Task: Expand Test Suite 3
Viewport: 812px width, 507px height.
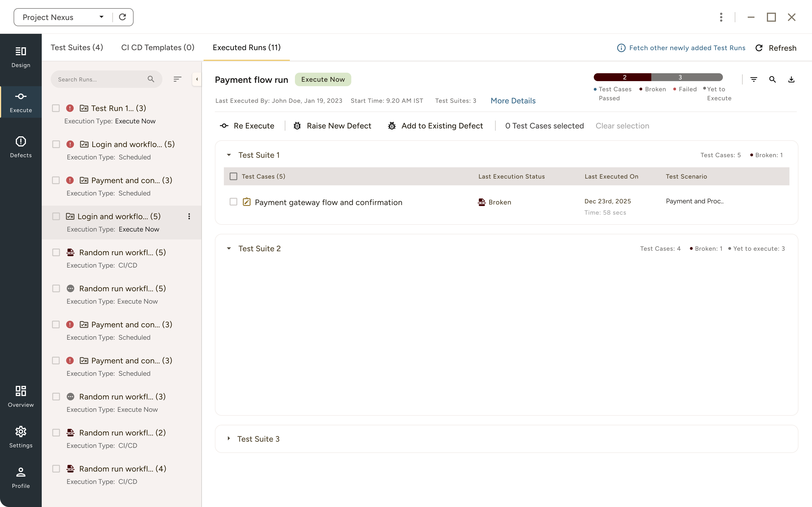Action: click(x=230, y=439)
